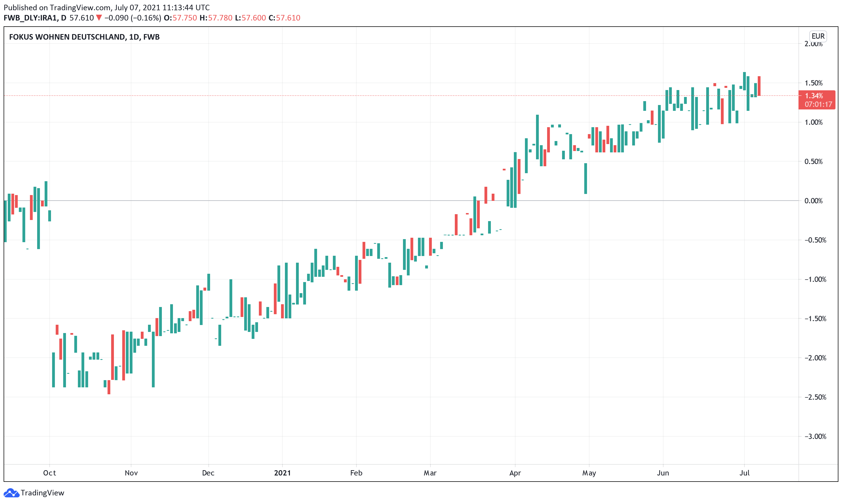Viewport: 842px width, 504px height.
Task: Click the 1.50% level on price scale
Action: [x=813, y=83]
